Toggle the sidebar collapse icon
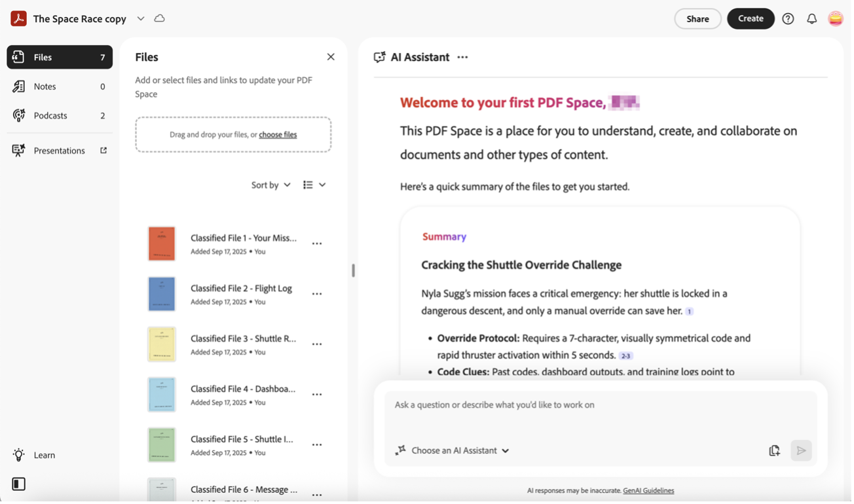The height and width of the screenshot is (504, 854). 19,484
